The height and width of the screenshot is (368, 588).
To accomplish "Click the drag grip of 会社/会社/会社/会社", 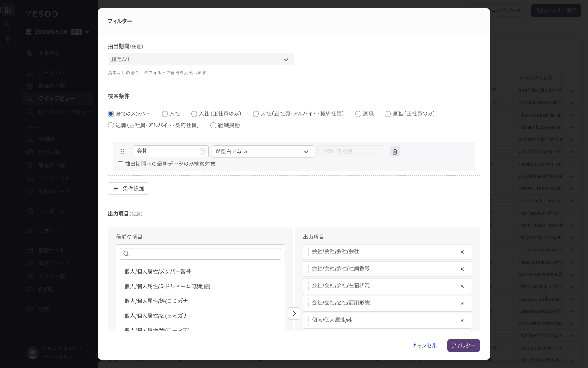I will tap(307, 252).
